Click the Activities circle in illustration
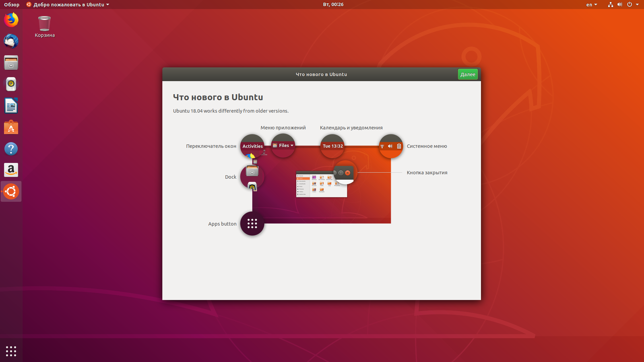The width and height of the screenshot is (644, 362). pyautogui.click(x=252, y=146)
